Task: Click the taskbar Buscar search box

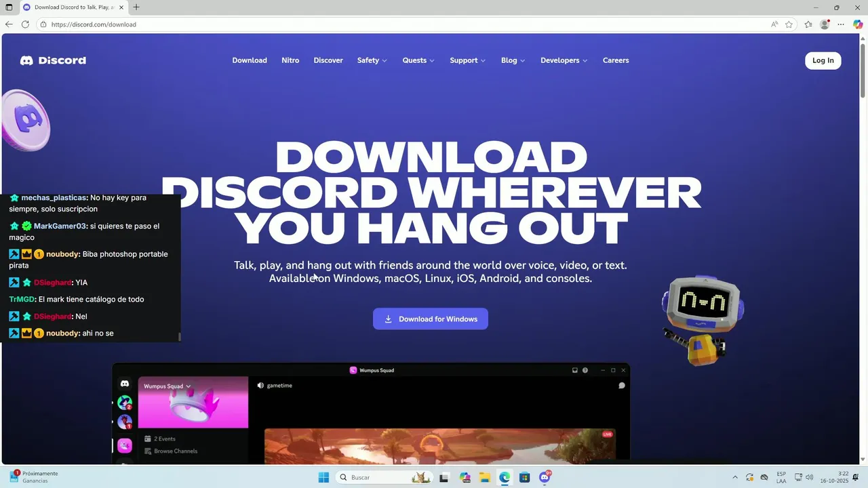Action: click(x=384, y=478)
